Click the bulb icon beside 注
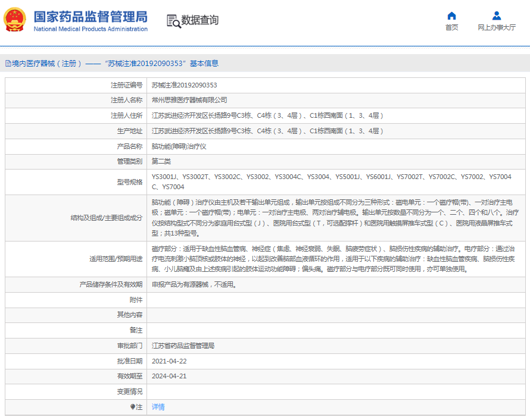The width and height of the screenshot is (530, 420). click(132, 407)
